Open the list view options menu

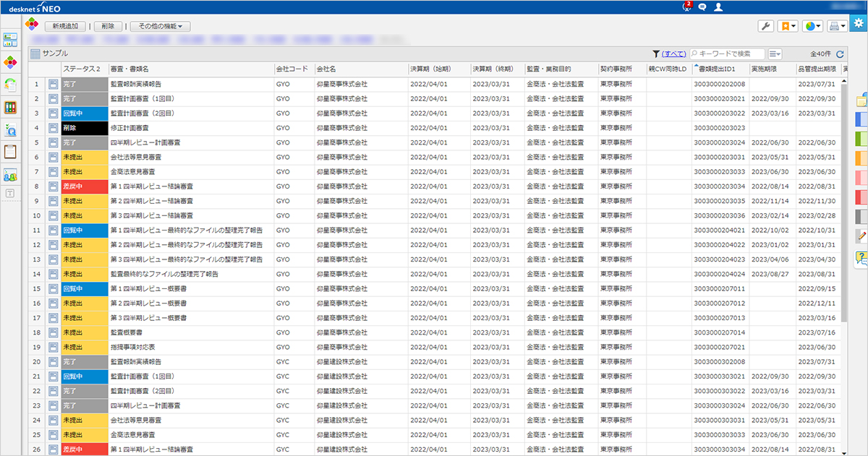[x=775, y=53]
